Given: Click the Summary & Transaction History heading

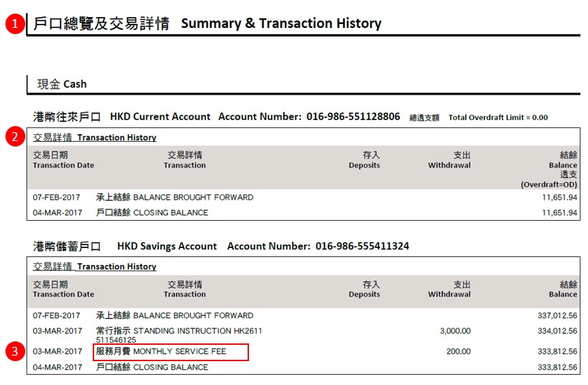Looking at the screenshot, I should click(x=207, y=24).
